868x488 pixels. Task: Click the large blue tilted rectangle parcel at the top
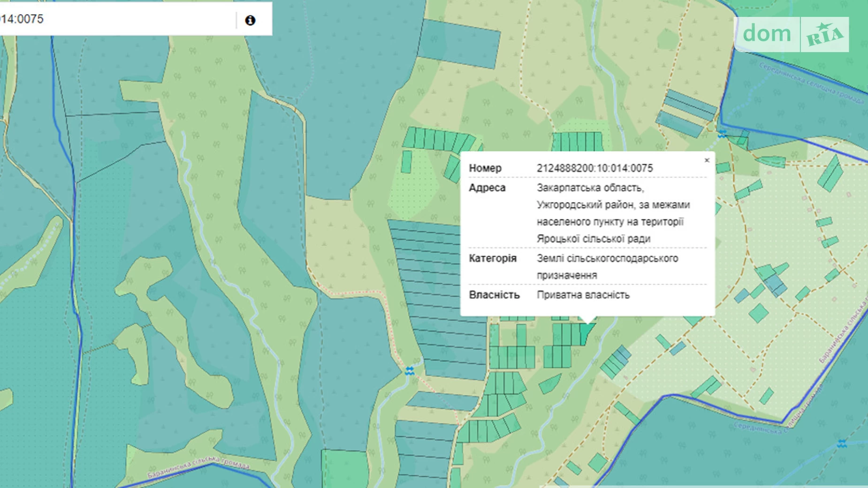click(458, 44)
